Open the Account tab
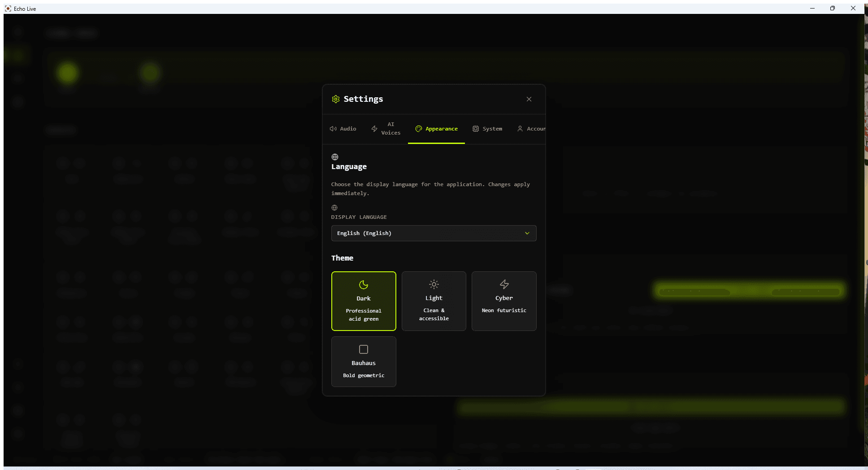 531,129
